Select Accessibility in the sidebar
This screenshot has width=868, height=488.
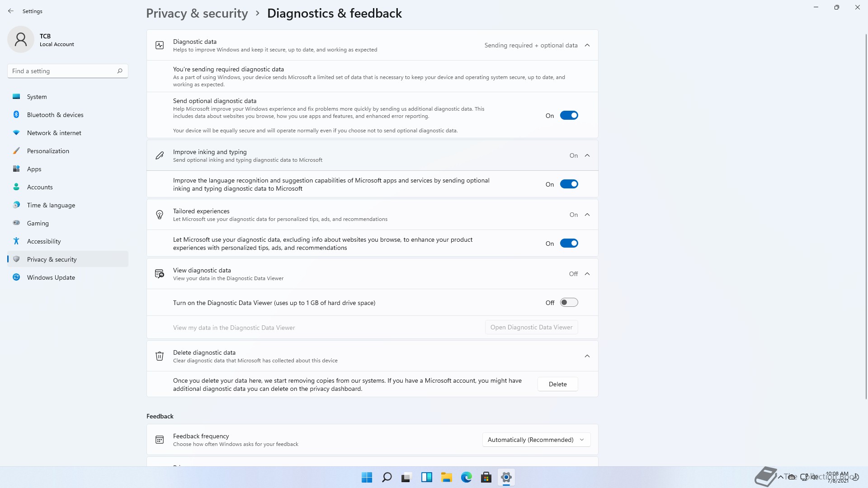pos(68,241)
